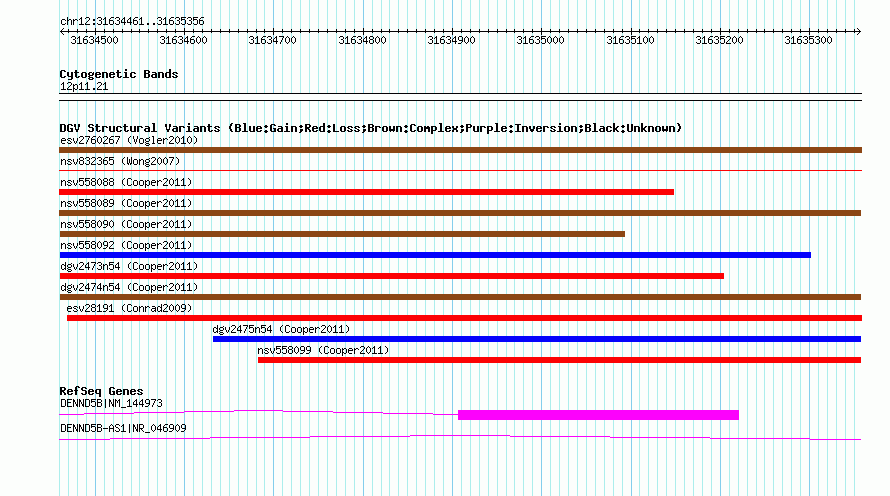This screenshot has height=496, width=890.
Task: Click ruler position 31635000
Action: click(540, 40)
